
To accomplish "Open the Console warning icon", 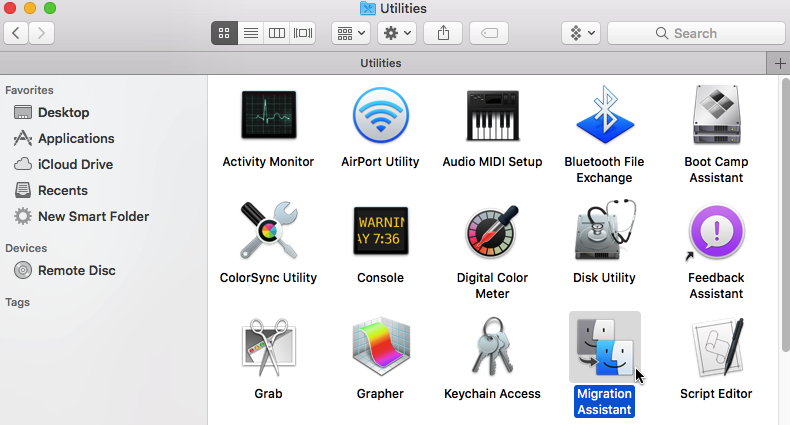I will click(380, 231).
